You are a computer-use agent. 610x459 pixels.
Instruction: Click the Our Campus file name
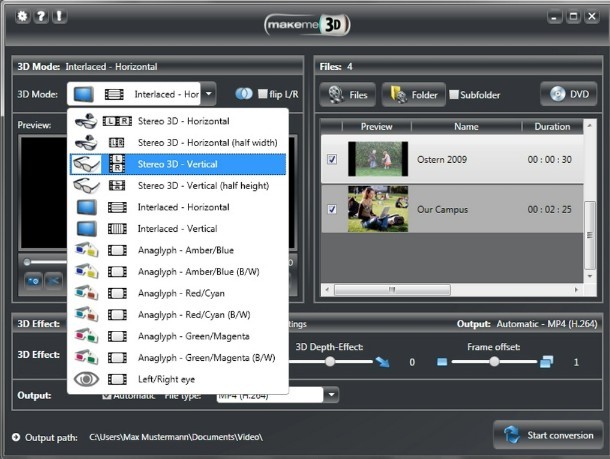442,209
